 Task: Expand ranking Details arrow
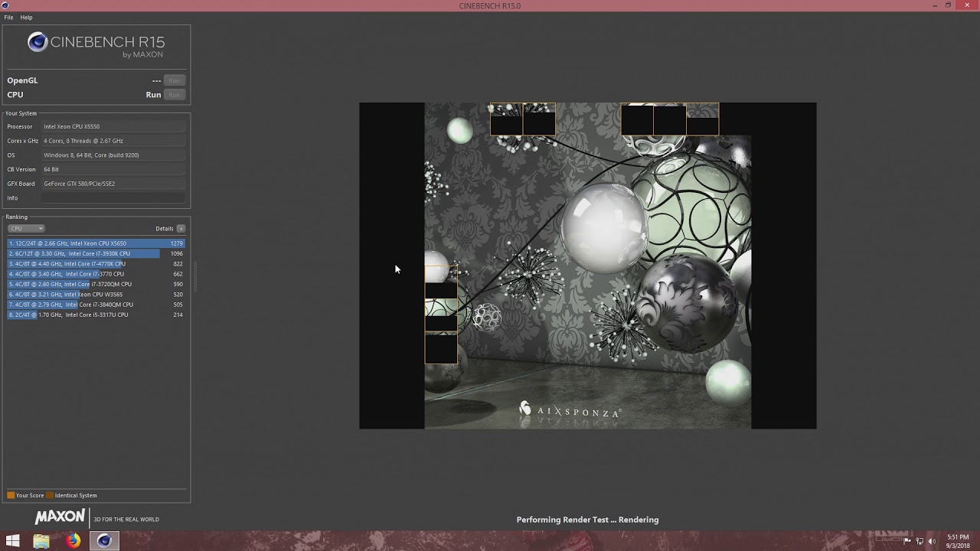(181, 228)
